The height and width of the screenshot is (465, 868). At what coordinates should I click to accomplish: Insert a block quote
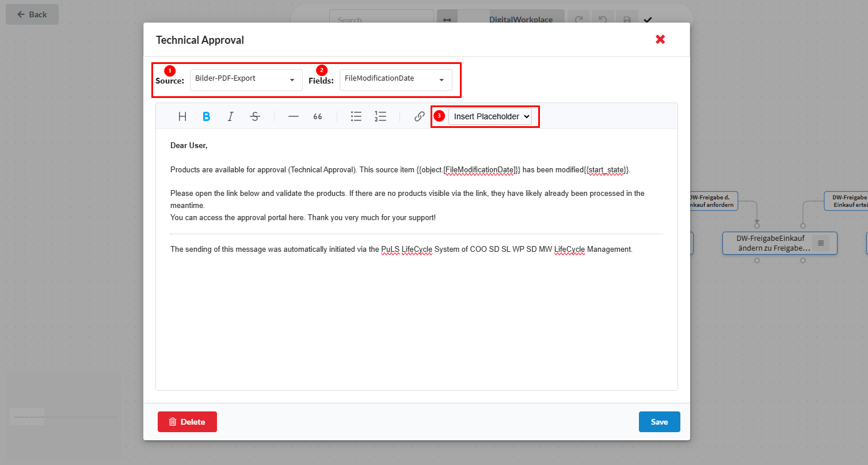pyautogui.click(x=318, y=116)
